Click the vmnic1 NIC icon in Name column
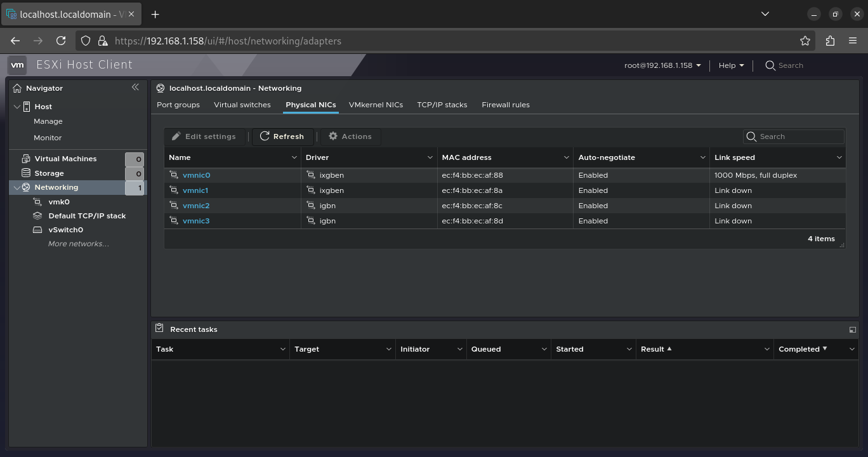This screenshot has width=868, height=457. coord(174,190)
